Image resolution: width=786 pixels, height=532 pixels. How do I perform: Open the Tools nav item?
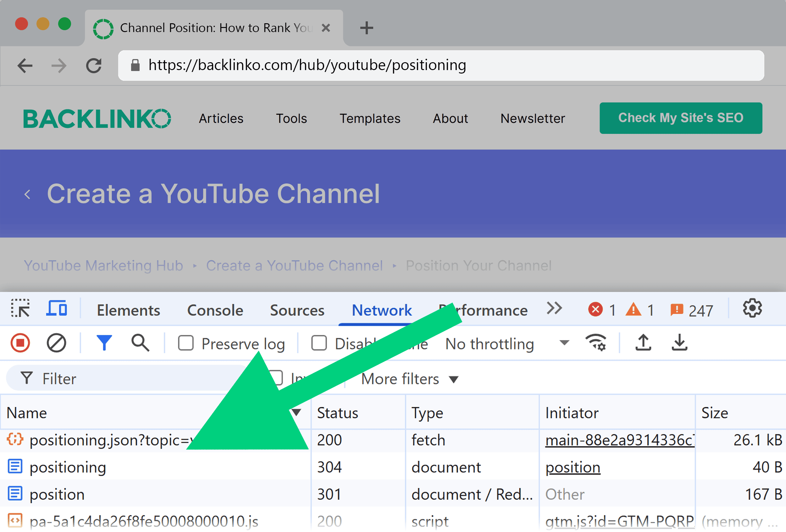(x=291, y=119)
